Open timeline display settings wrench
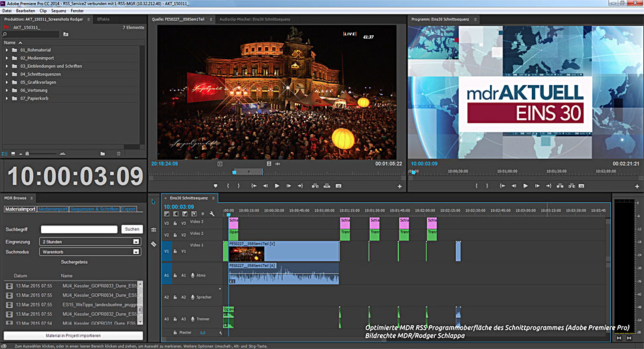Screen dimensions: 644x349 [x=212, y=214]
